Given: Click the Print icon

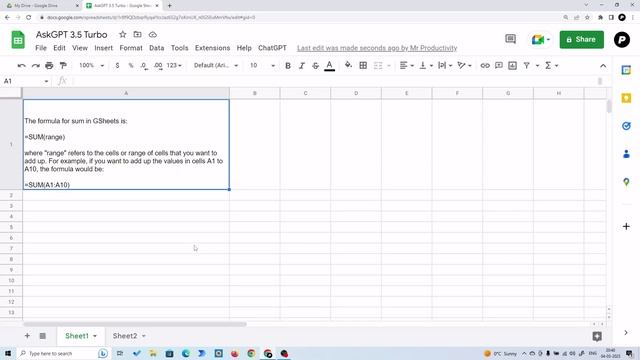Looking at the screenshot, I should [x=49, y=65].
